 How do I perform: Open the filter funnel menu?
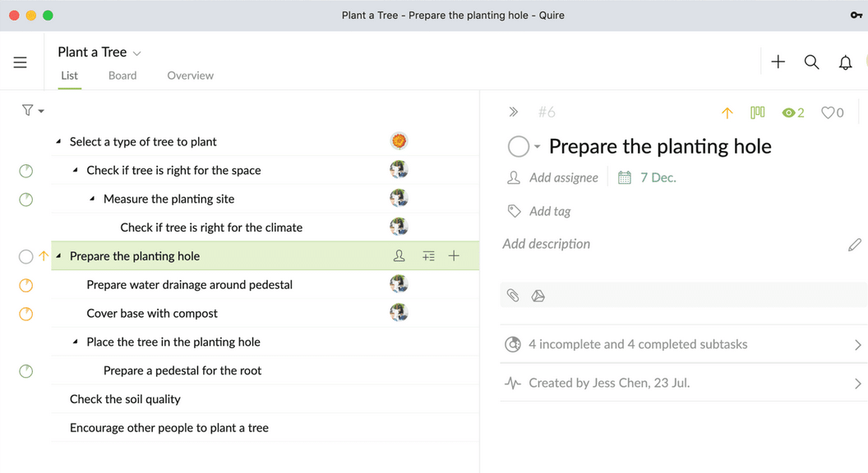click(32, 111)
